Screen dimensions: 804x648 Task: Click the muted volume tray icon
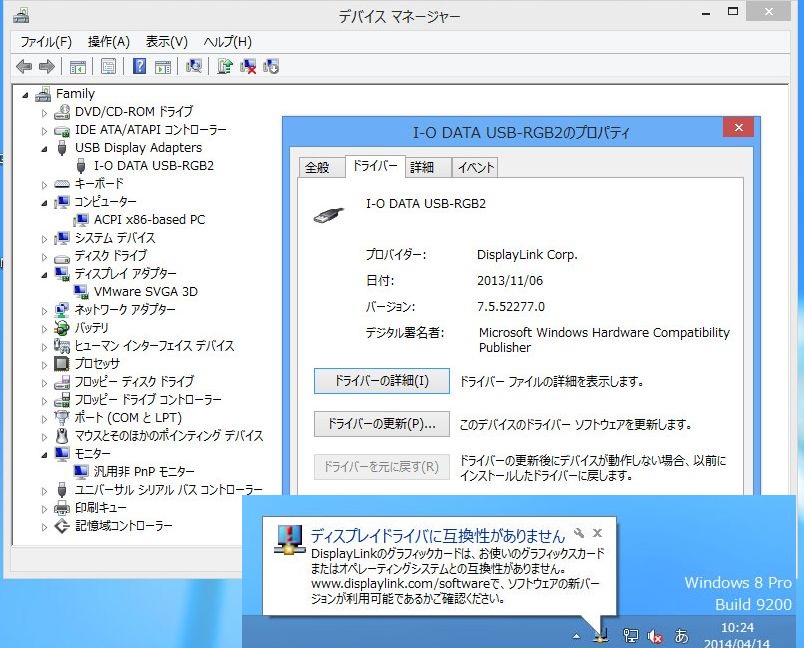tap(657, 635)
